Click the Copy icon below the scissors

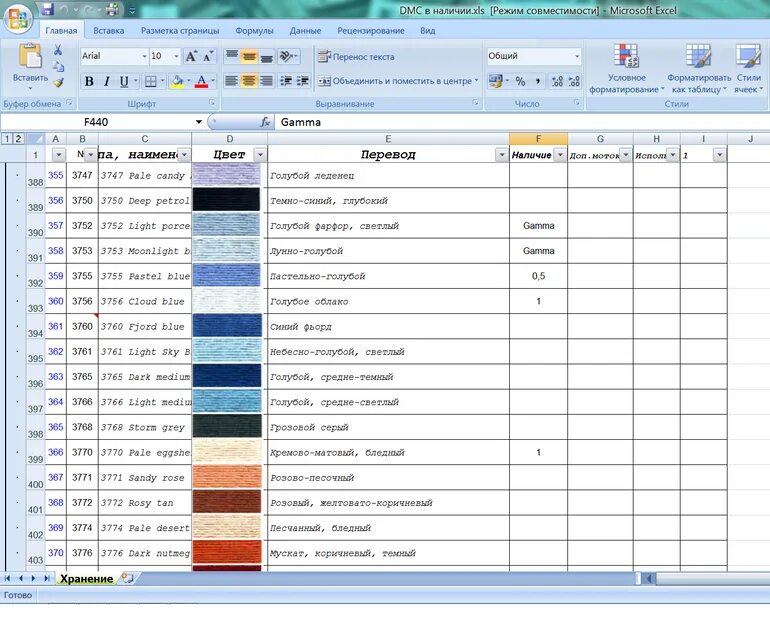pyautogui.click(x=58, y=66)
